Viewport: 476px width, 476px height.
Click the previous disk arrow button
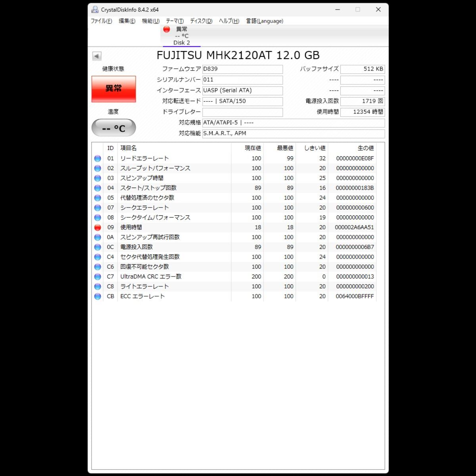click(97, 56)
